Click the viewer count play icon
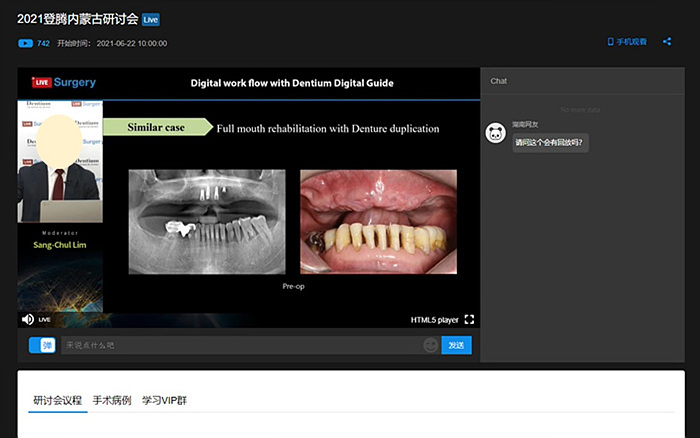The image size is (700, 438). click(25, 43)
